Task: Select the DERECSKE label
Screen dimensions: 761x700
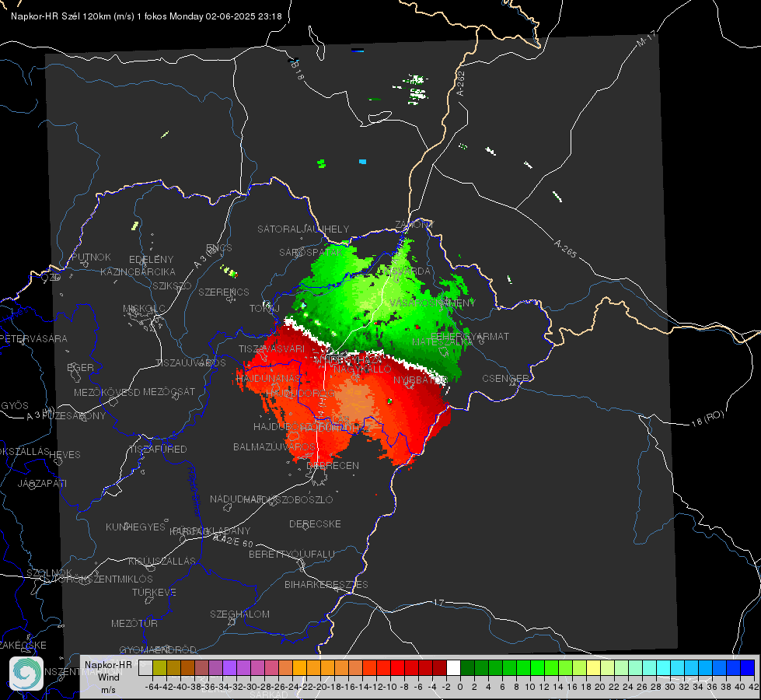Action: [x=315, y=524]
